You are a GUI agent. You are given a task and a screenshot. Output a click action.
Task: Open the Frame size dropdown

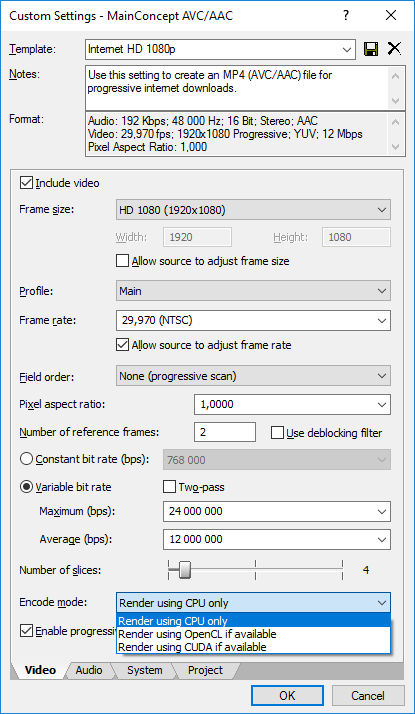click(382, 210)
